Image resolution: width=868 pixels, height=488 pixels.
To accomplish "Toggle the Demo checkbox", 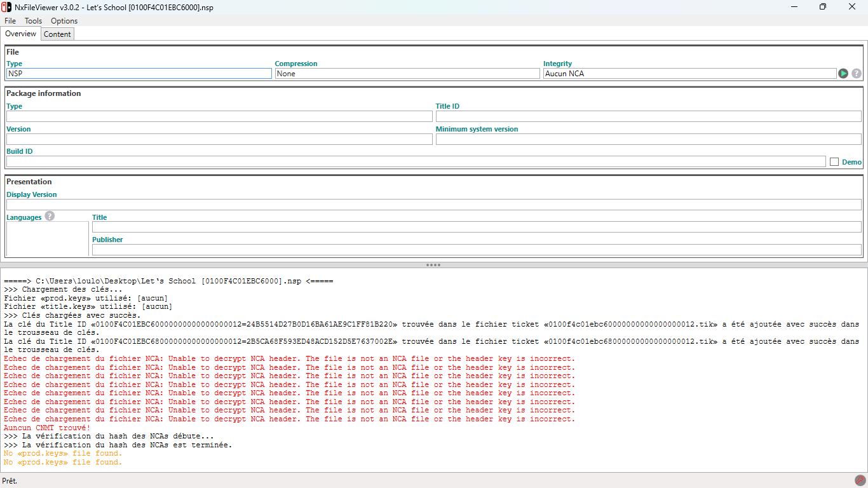I will click(834, 162).
